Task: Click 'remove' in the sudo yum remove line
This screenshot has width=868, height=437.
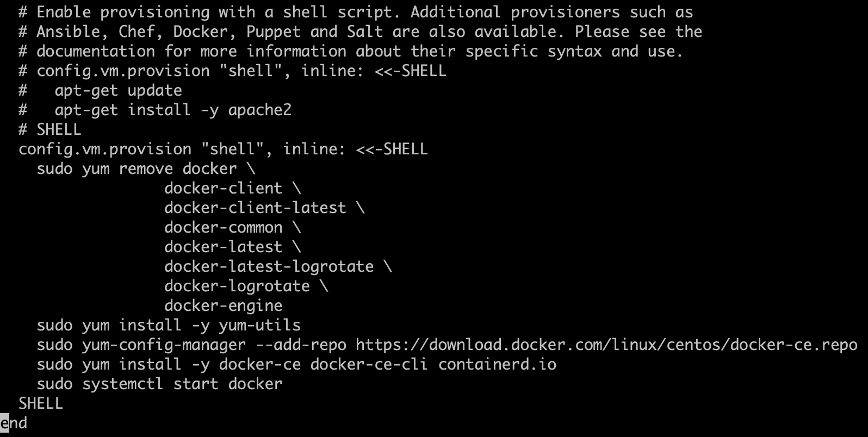Action: 146,168
